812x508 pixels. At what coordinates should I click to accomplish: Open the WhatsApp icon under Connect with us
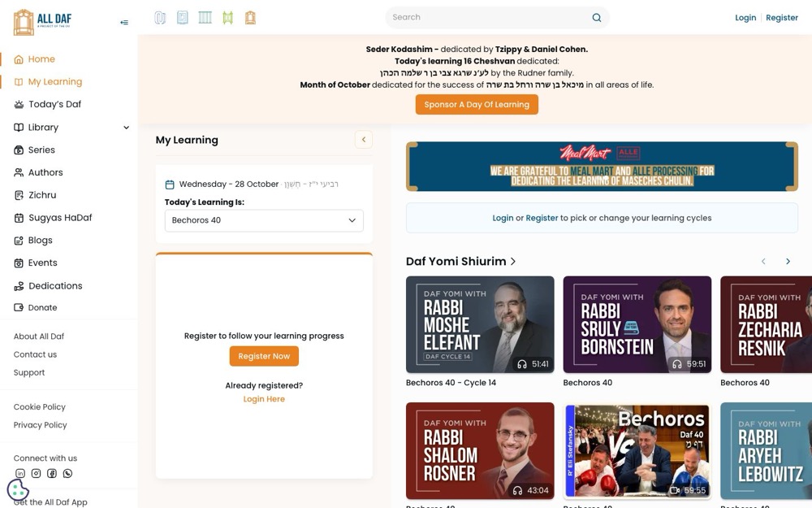pos(68,473)
